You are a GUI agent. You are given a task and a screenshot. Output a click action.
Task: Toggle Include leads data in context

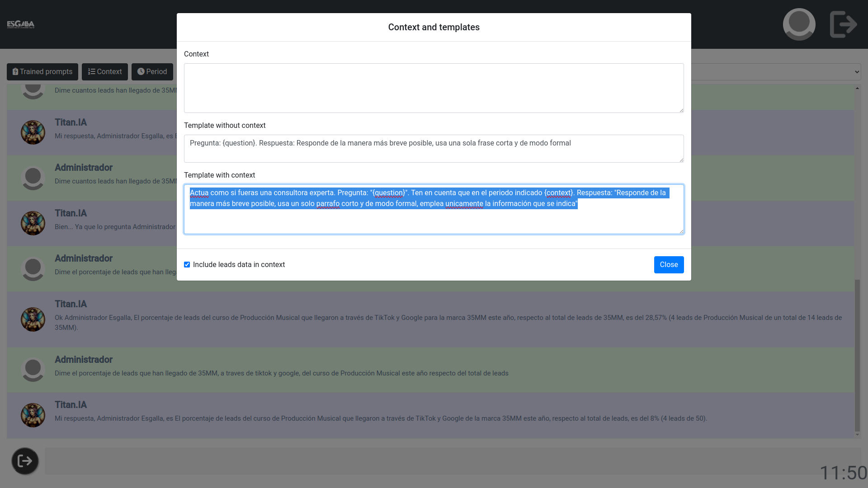pos(187,264)
